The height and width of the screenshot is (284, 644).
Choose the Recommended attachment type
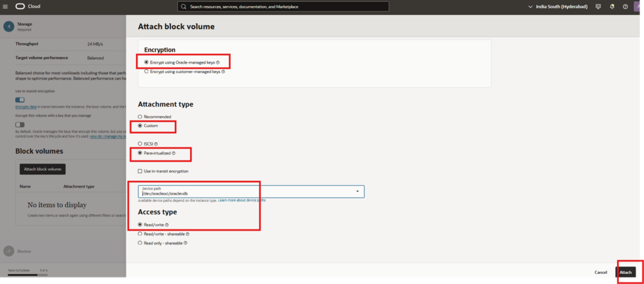(x=140, y=117)
